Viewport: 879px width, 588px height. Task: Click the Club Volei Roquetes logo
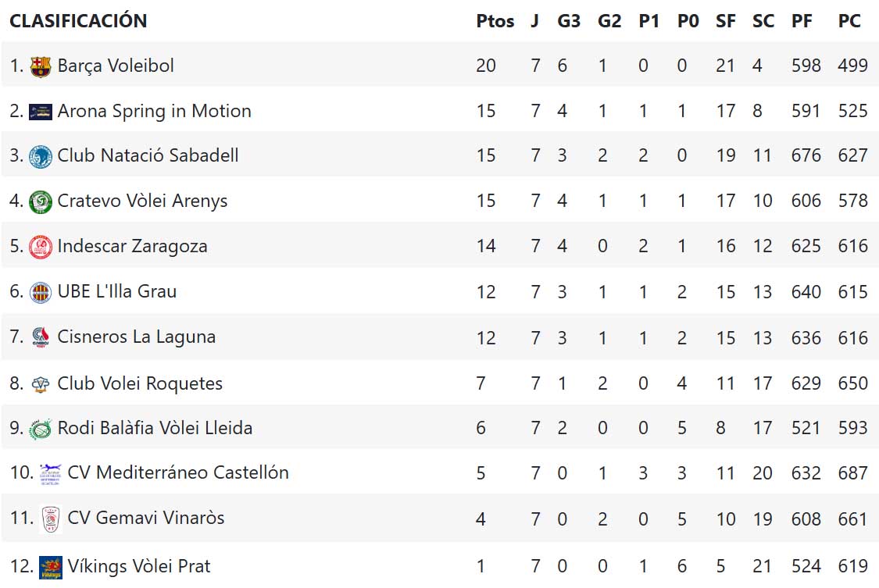point(41,384)
